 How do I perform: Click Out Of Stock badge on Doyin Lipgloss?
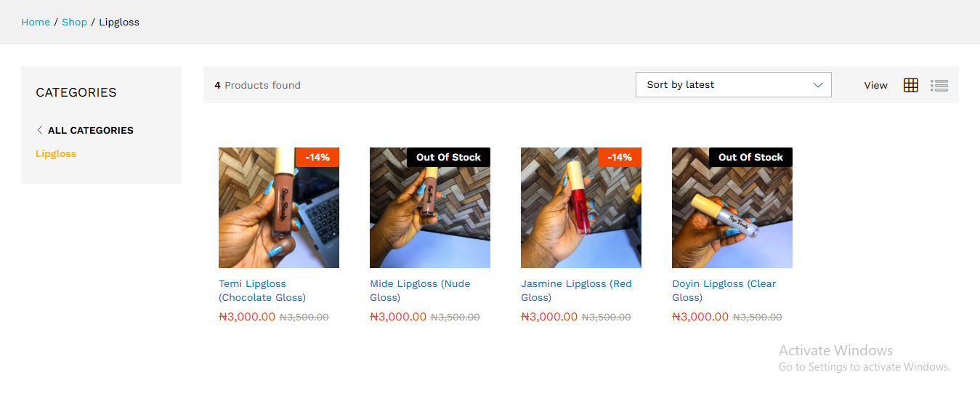pos(750,157)
